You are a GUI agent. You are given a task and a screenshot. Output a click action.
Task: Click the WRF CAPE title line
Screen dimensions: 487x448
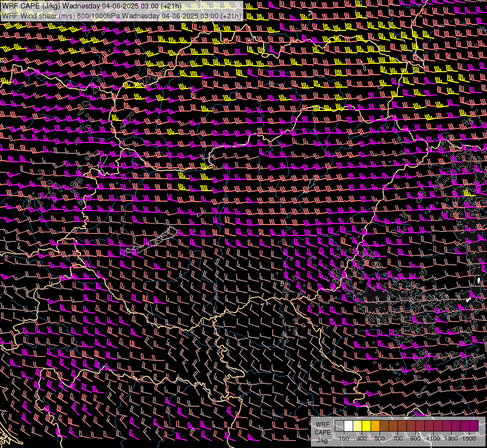(x=92, y=6)
